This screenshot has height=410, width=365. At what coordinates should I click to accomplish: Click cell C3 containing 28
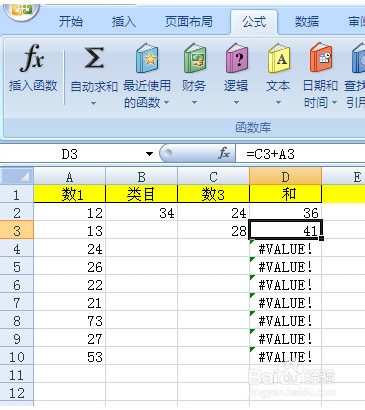pyautogui.click(x=213, y=230)
